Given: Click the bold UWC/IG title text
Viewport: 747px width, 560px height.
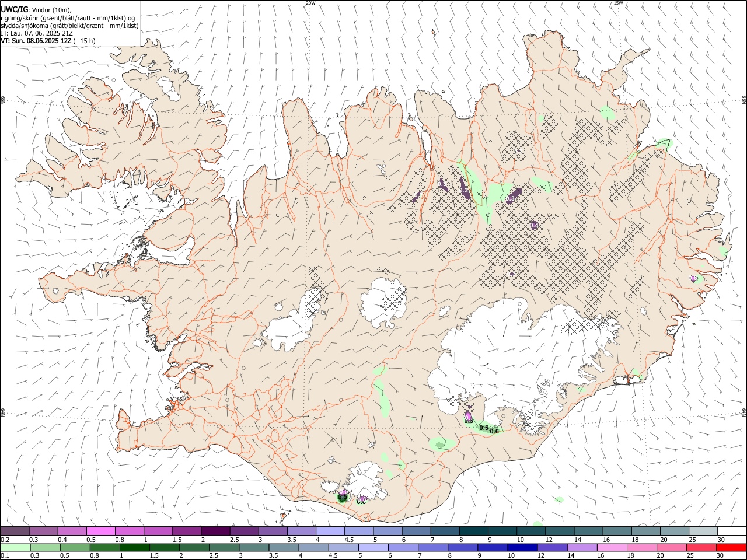Looking at the screenshot, I should click(15, 10).
